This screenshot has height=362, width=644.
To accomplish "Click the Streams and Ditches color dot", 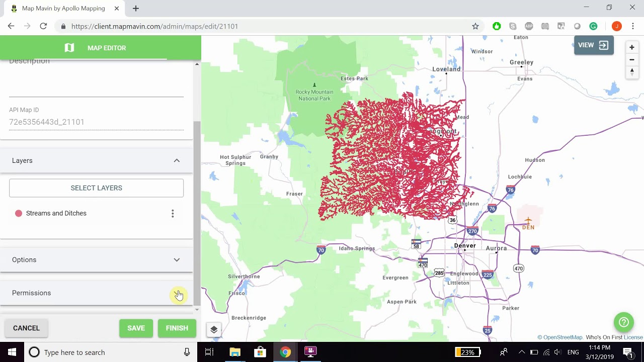I will (19, 213).
